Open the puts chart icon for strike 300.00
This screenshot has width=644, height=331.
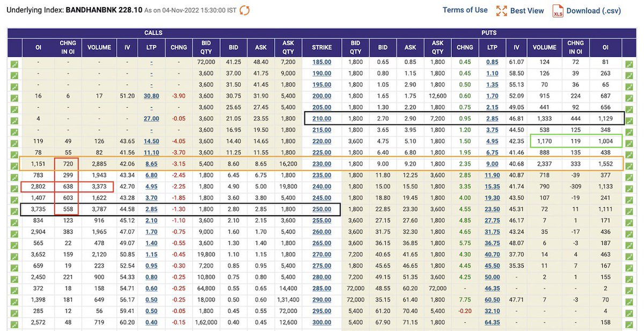tap(629, 322)
